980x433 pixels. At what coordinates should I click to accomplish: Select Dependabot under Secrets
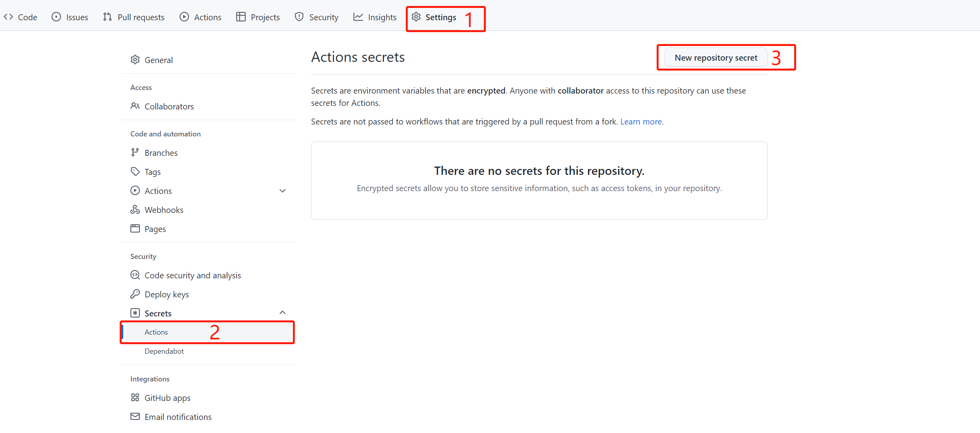[x=164, y=351]
